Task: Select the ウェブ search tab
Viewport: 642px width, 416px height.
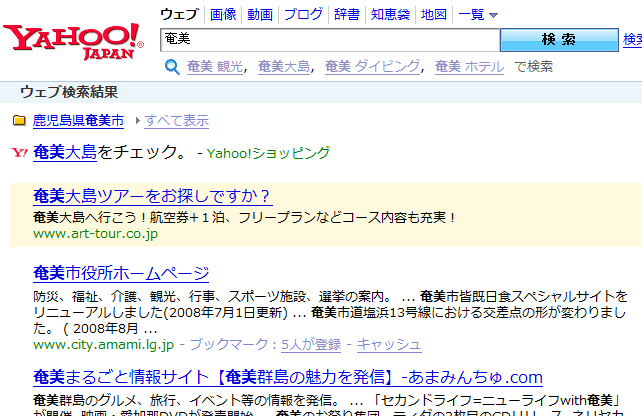Action: point(179,14)
